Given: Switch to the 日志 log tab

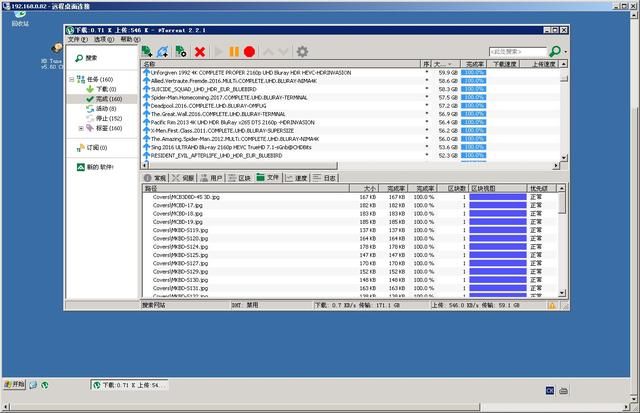Looking at the screenshot, I should pyautogui.click(x=324, y=178).
